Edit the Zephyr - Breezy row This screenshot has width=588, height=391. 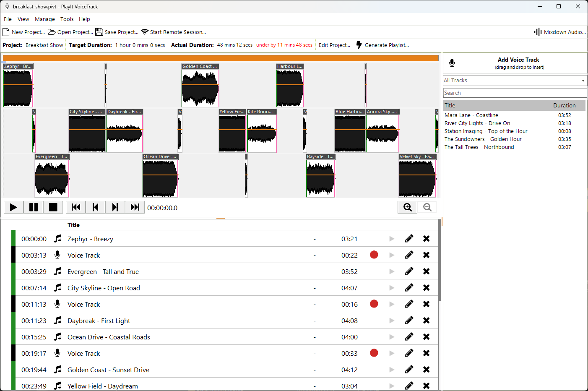[409, 238]
